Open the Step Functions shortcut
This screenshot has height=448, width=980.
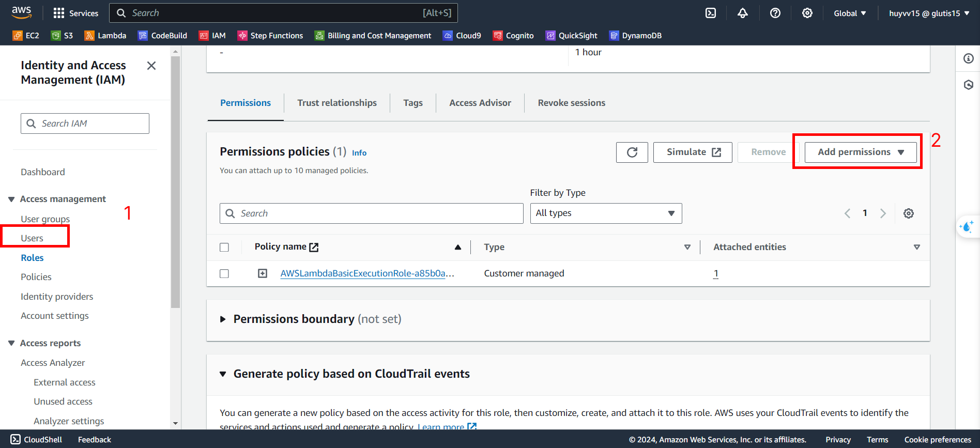pos(270,36)
